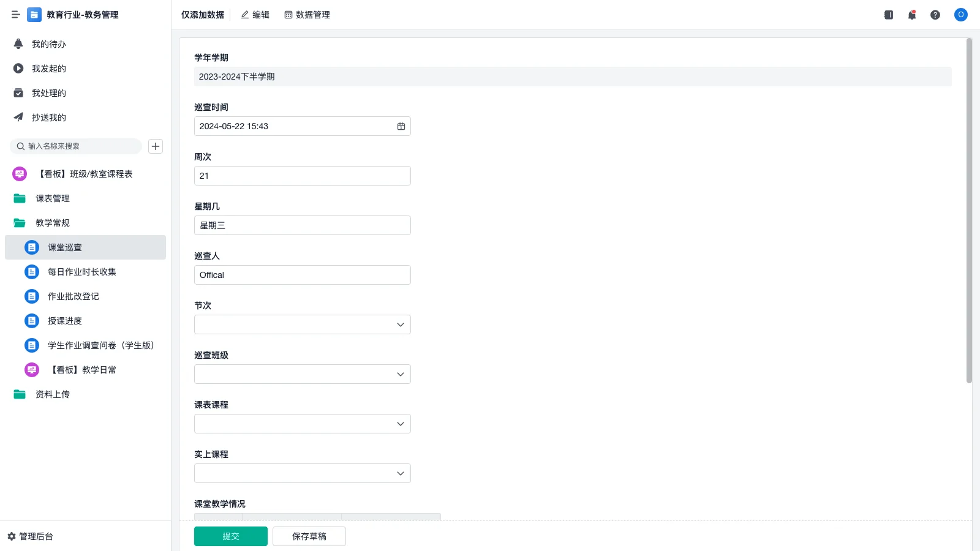The height and width of the screenshot is (551, 980).
Task: Click the send icon next to 抄送我的
Action: [x=18, y=117]
